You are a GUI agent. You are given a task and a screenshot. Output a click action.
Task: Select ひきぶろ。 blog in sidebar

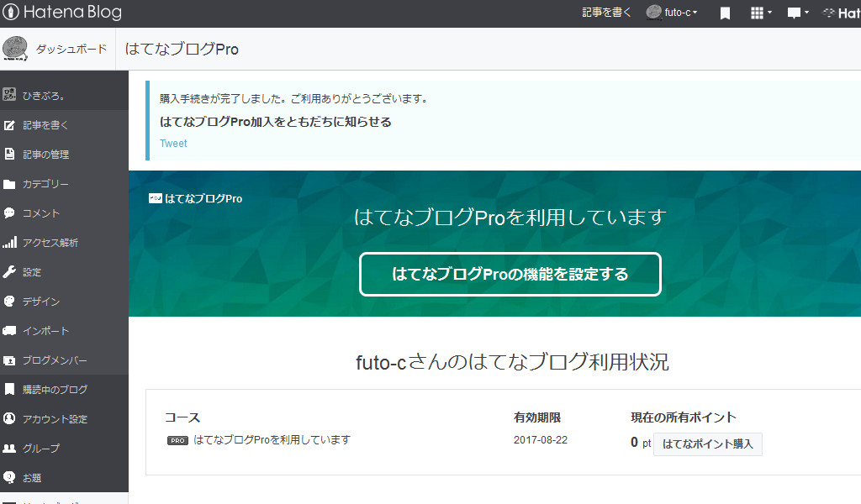[x=44, y=96]
